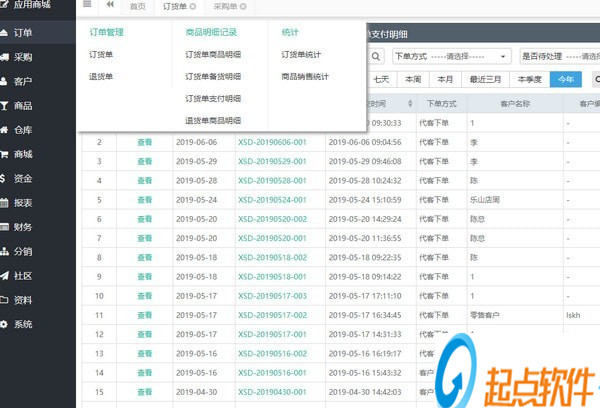Open the 报表 calendar icon in sidebar

pos(4,203)
